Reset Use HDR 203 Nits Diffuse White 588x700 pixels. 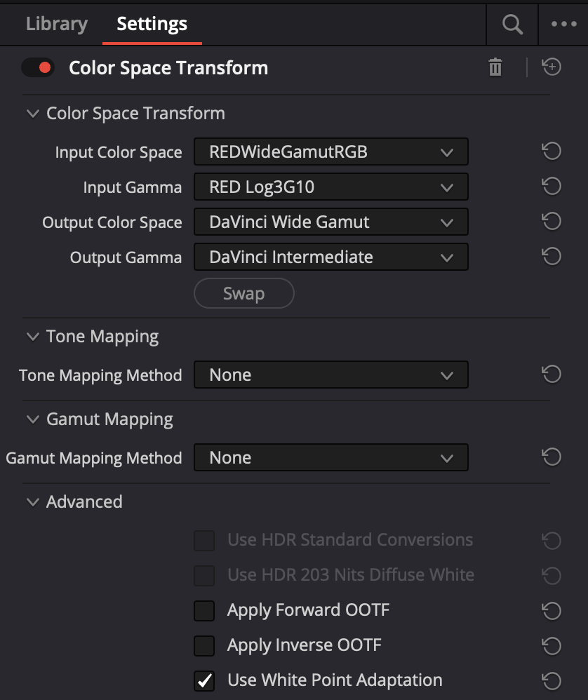(552, 575)
